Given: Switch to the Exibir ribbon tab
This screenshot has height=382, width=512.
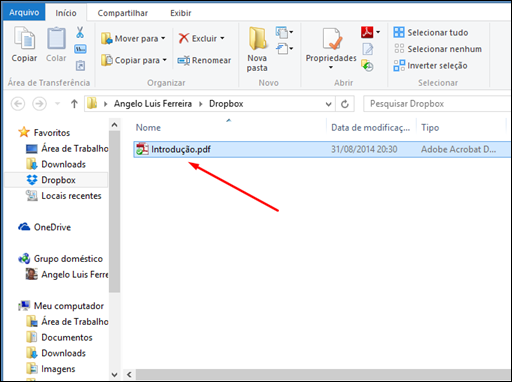Looking at the screenshot, I should [181, 13].
